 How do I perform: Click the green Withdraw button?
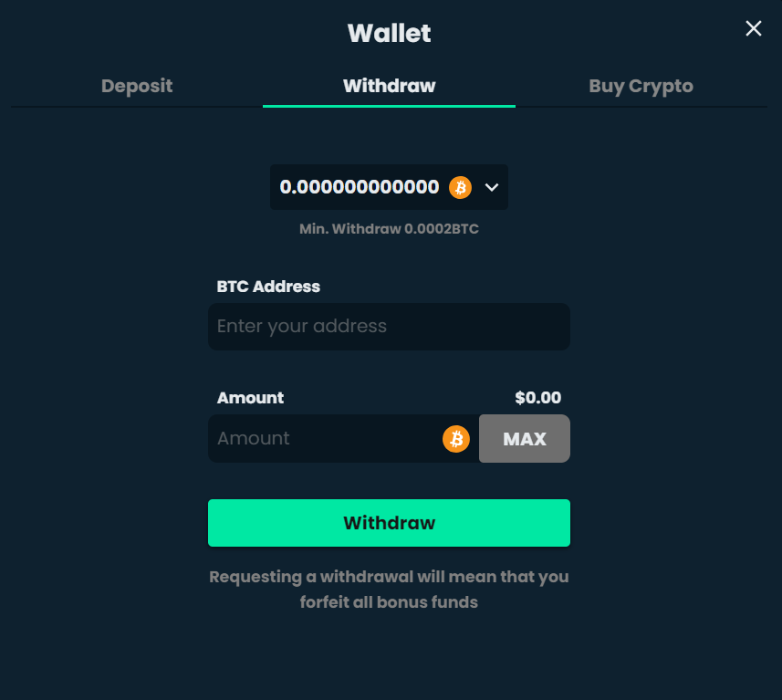[389, 523]
